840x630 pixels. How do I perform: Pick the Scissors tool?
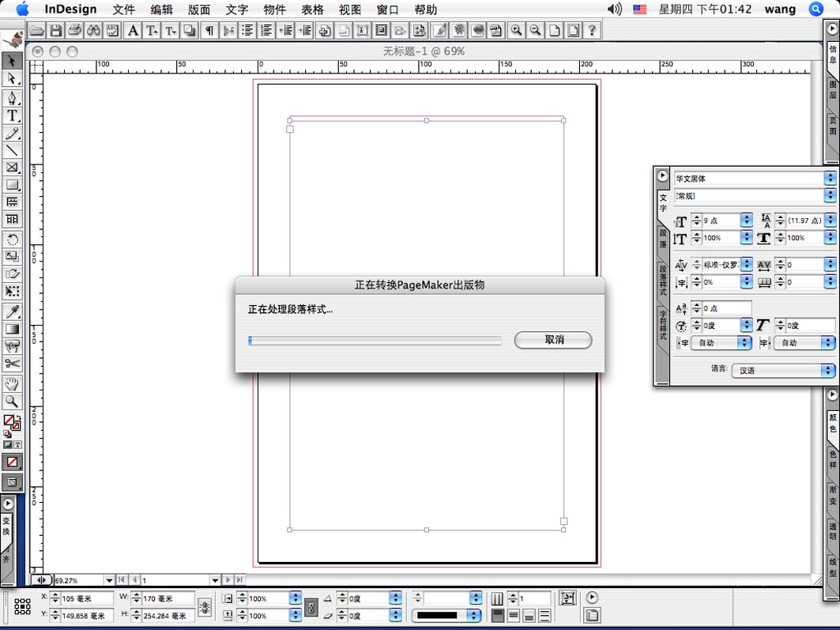click(x=12, y=364)
